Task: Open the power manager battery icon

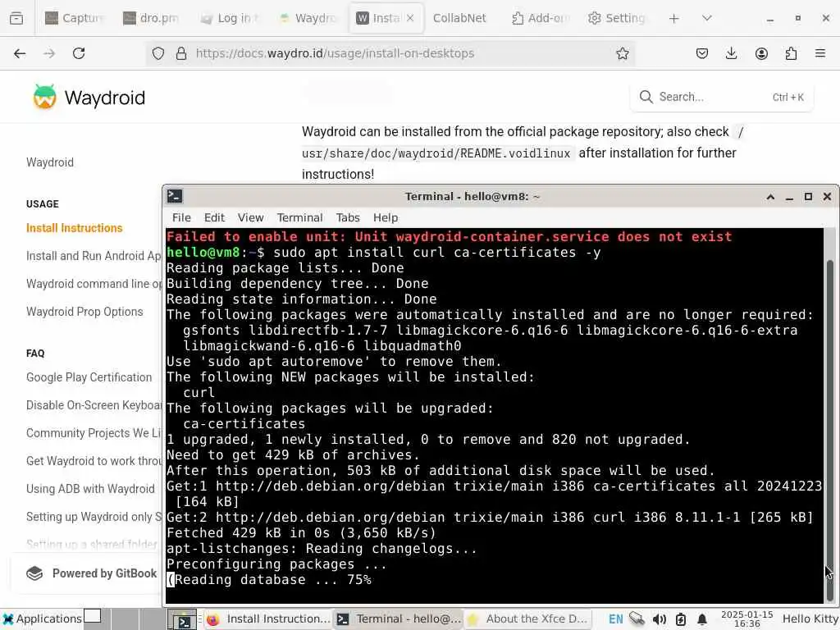Action: [680, 619]
